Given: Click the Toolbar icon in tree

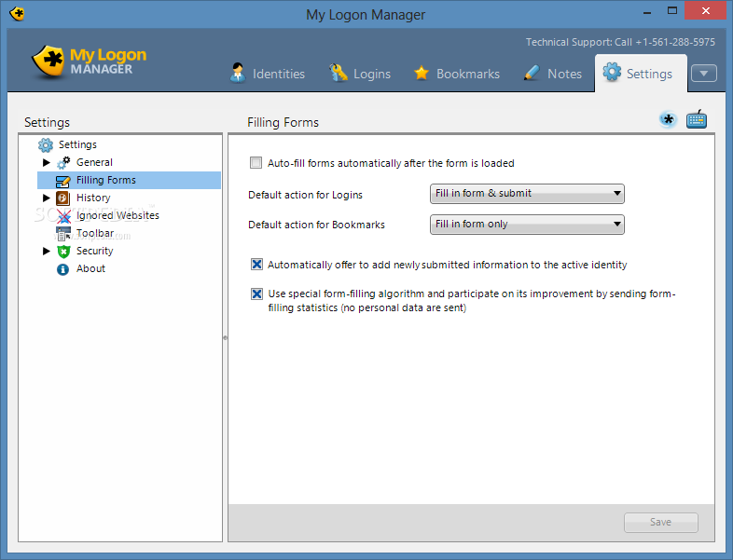Looking at the screenshot, I should [x=62, y=234].
